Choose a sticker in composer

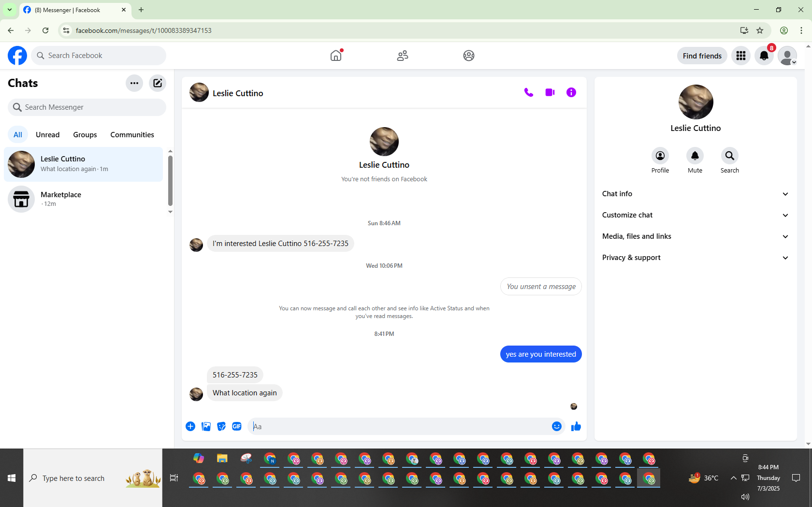coord(221,426)
